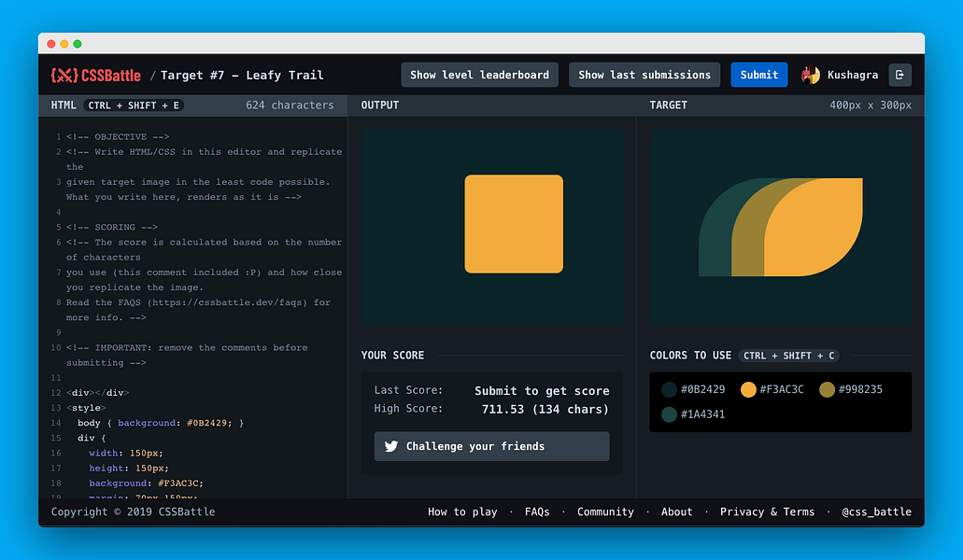Select the #0B2429 color swatch

tap(667, 389)
